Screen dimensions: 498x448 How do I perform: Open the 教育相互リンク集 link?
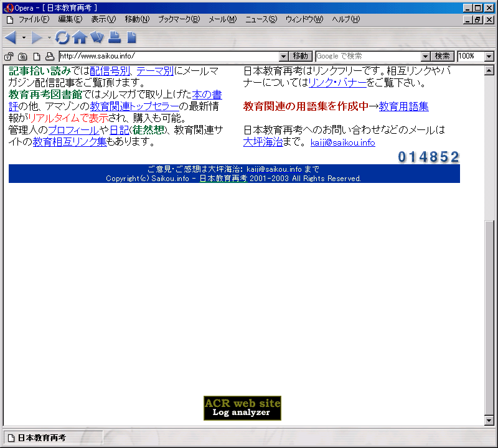pos(70,142)
